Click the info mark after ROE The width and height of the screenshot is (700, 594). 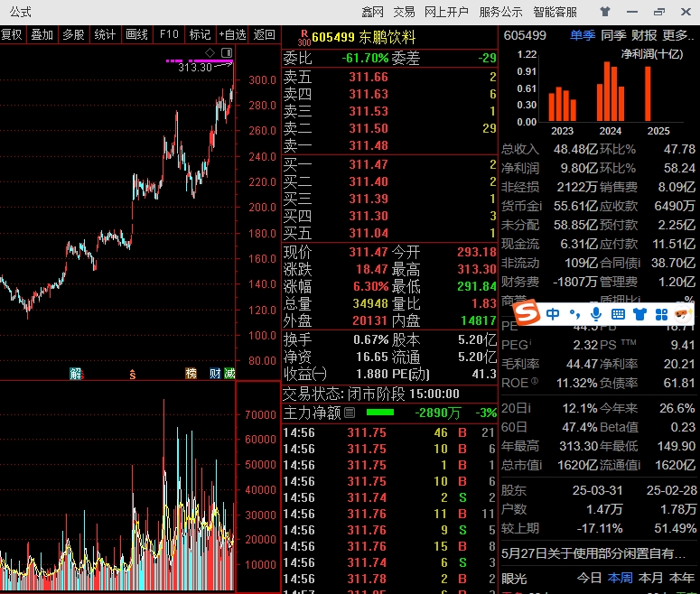pos(535,381)
